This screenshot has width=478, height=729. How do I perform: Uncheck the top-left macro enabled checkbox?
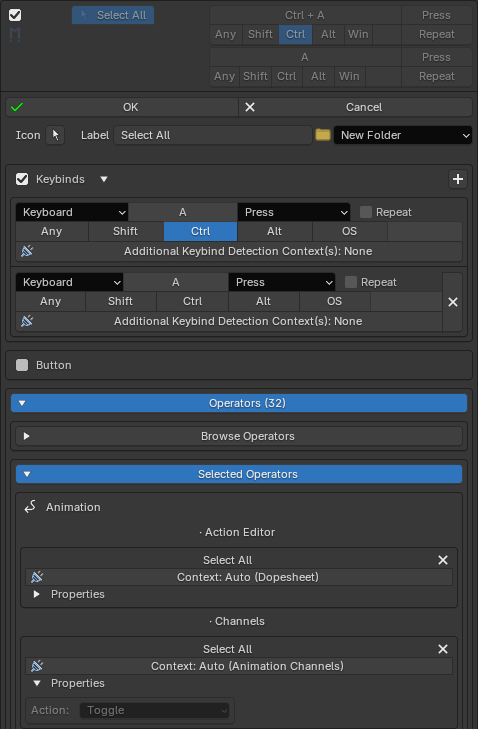tap(15, 15)
